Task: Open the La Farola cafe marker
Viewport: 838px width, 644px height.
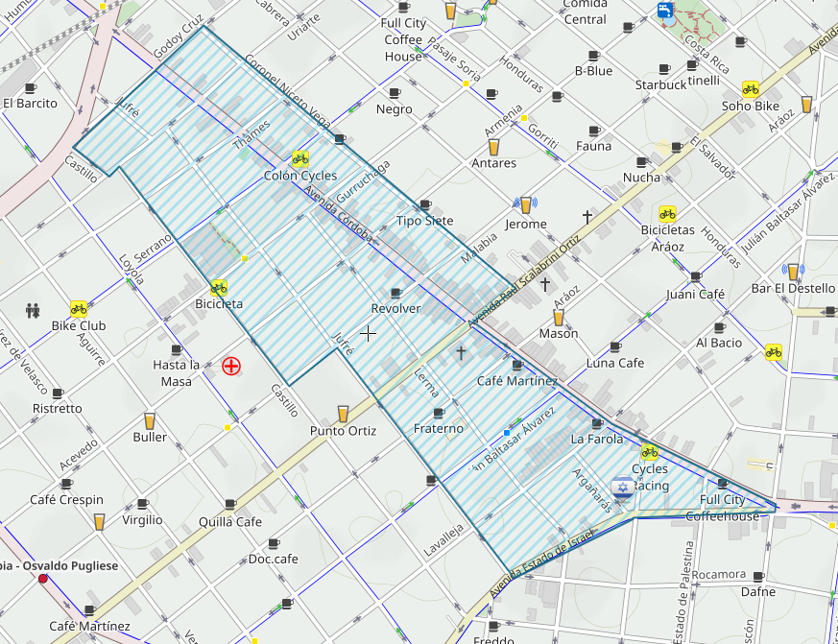Action: click(597, 424)
